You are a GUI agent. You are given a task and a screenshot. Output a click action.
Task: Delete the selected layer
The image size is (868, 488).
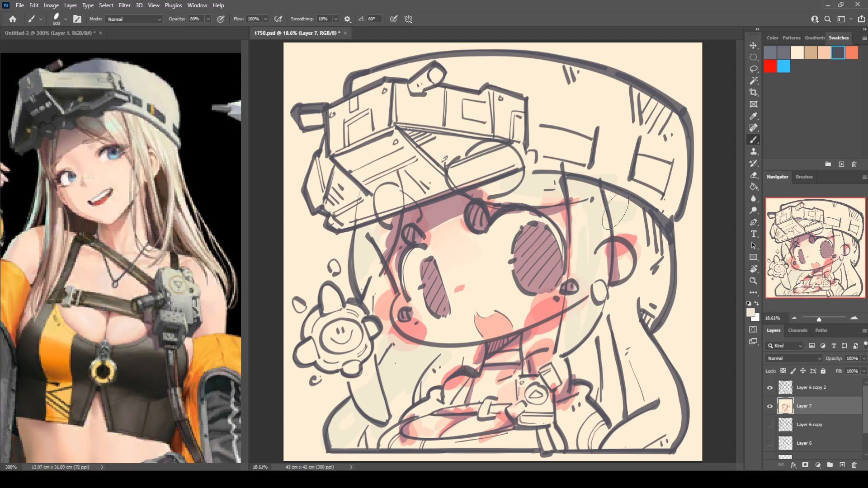(x=854, y=465)
